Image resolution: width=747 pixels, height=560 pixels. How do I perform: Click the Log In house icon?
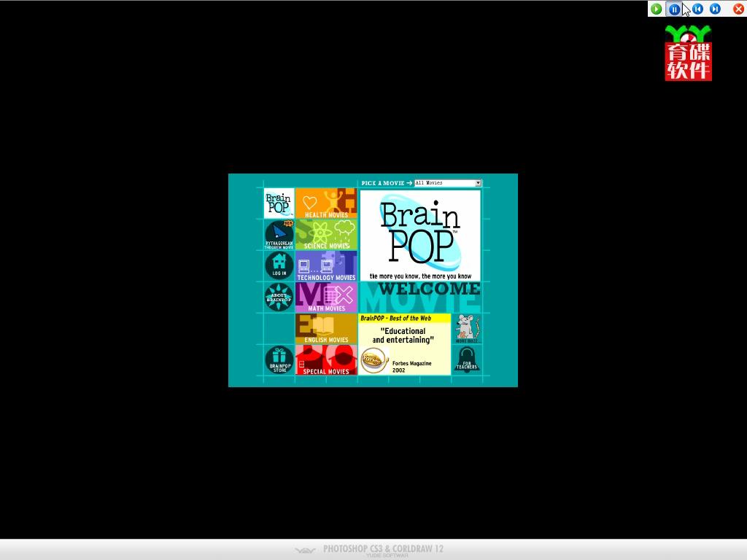279,265
